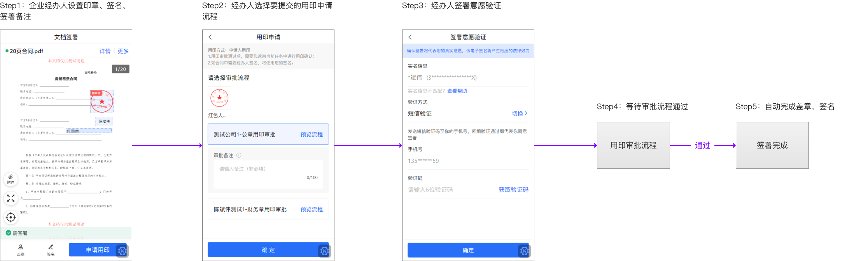Viewport: 868px width, 261px height.
Task: Click info icon beside 审批备注
Action: click(x=239, y=155)
